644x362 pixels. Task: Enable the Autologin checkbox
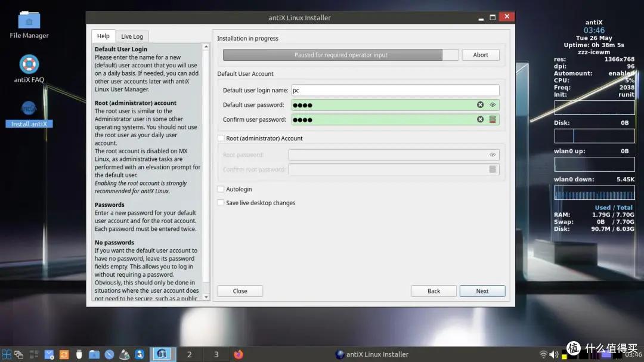tap(221, 190)
